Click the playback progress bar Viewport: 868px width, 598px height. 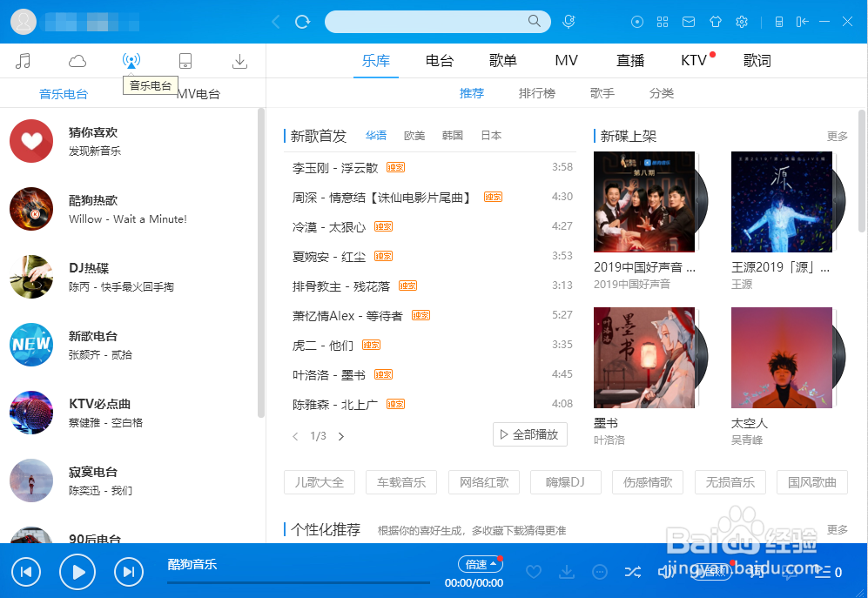299,582
